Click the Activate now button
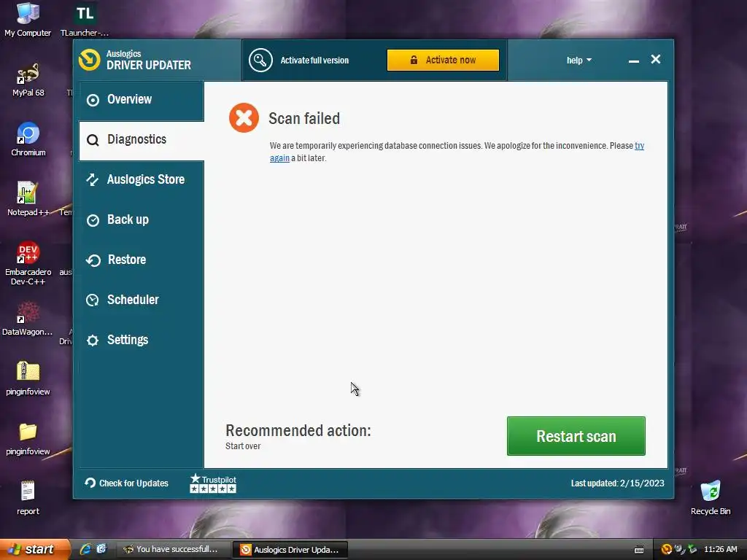 pyautogui.click(x=443, y=60)
